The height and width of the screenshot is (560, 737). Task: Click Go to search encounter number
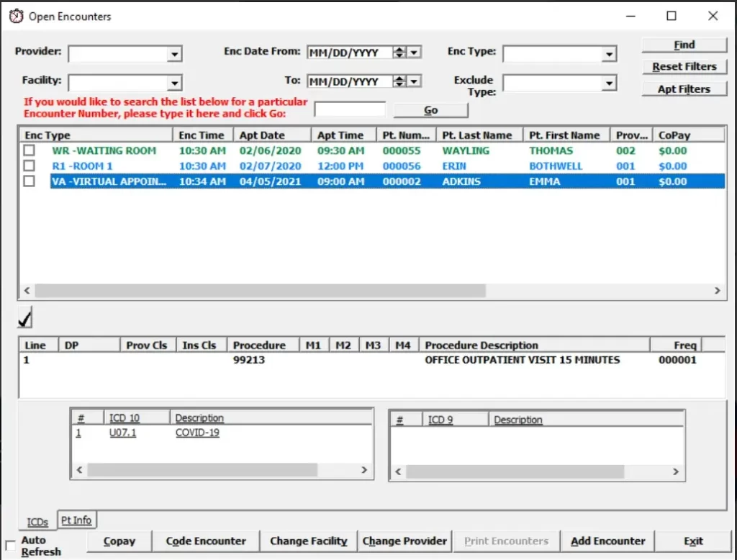click(x=430, y=109)
